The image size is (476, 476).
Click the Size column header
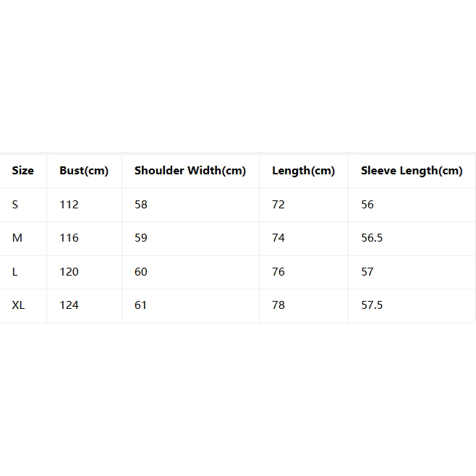pyautogui.click(x=22, y=171)
